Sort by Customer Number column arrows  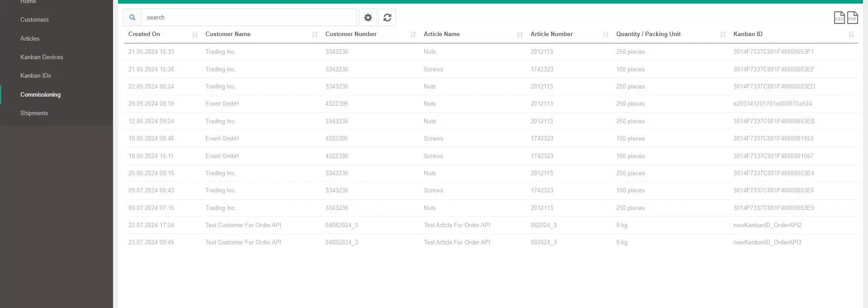[413, 34]
